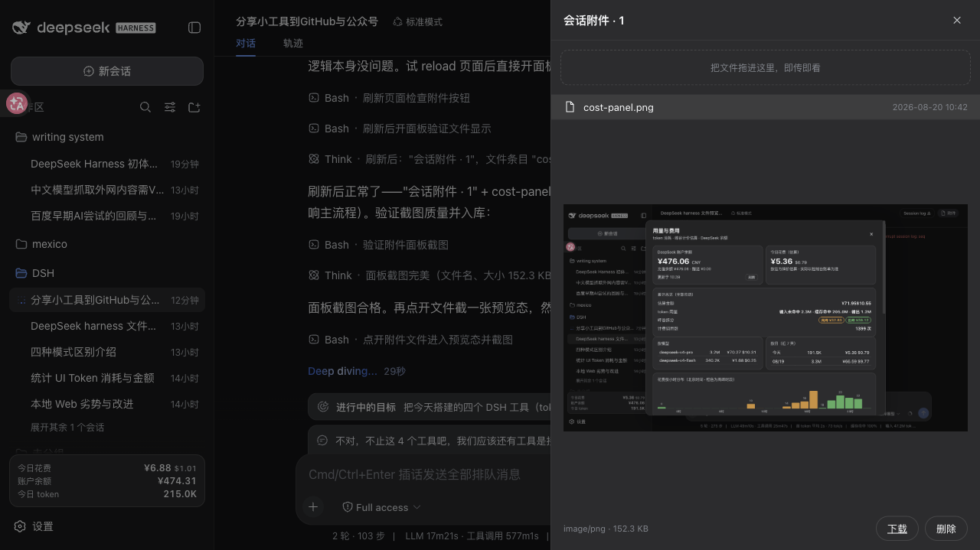Switch to the 对话 tab

click(x=246, y=44)
